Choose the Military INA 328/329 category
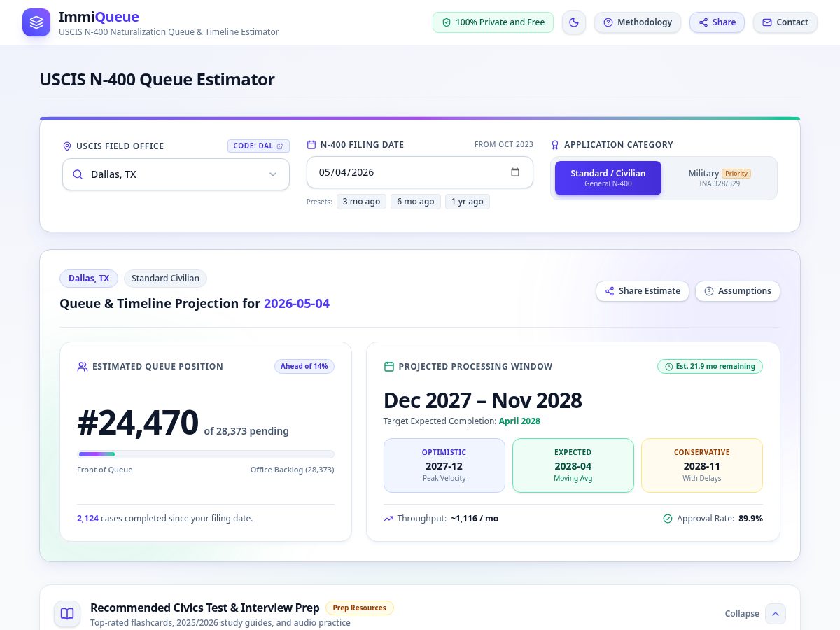Viewport: 840px width, 630px height. pyautogui.click(x=719, y=178)
